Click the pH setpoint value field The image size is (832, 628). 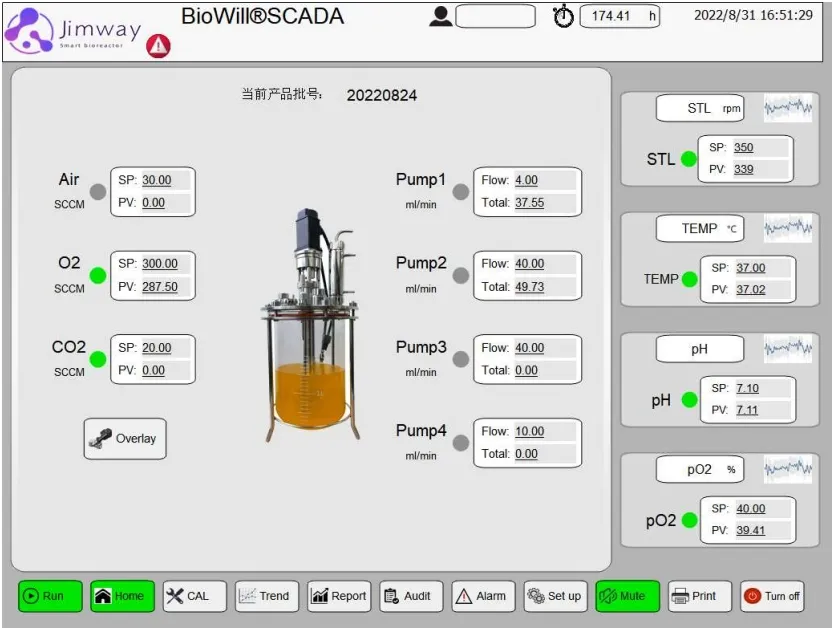[x=748, y=388]
